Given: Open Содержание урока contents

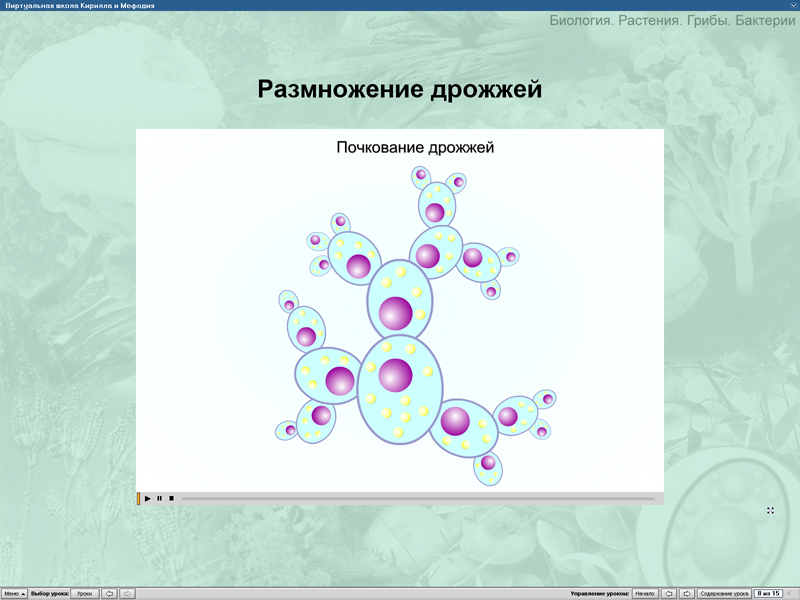Looking at the screenshot, I should [724, 592].
